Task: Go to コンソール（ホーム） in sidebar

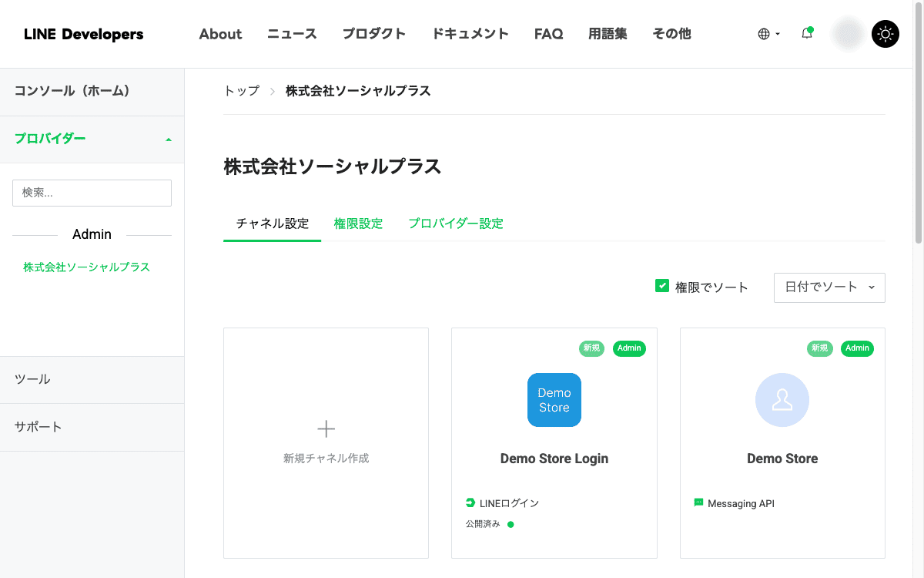Action: [92, 92]
